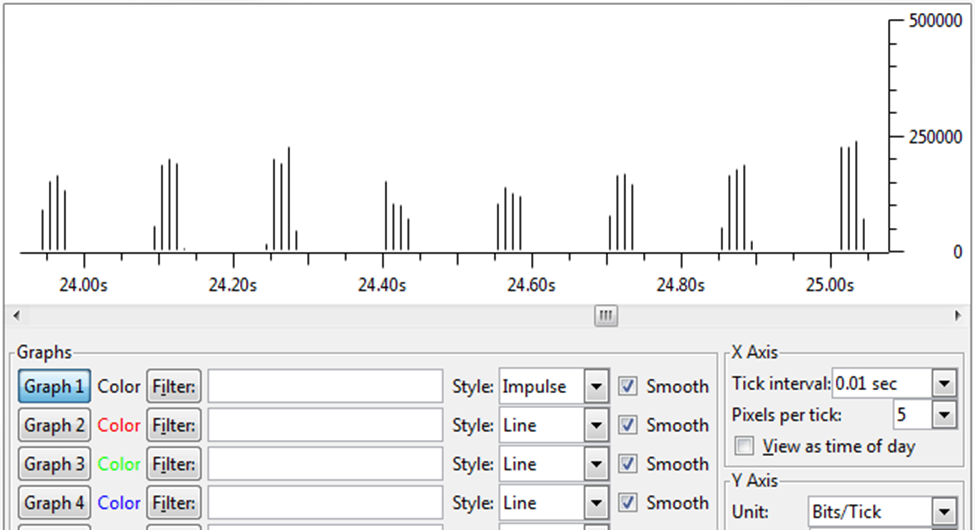The image size is (975, 530).
Task: Activate the Graph 4 button
Action: coord(54,503)
